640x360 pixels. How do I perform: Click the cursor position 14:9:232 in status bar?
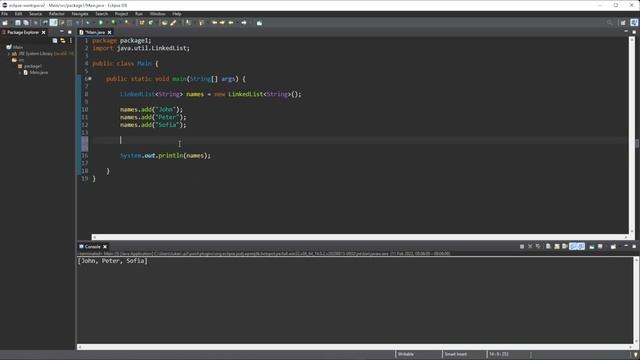[x=498, y=354]
